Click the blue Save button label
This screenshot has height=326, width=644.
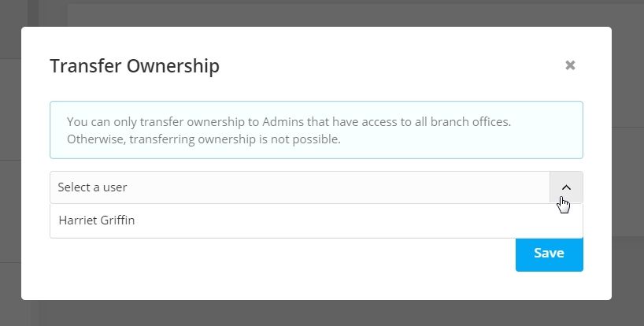pyautogui.click(x=549, y=253)
